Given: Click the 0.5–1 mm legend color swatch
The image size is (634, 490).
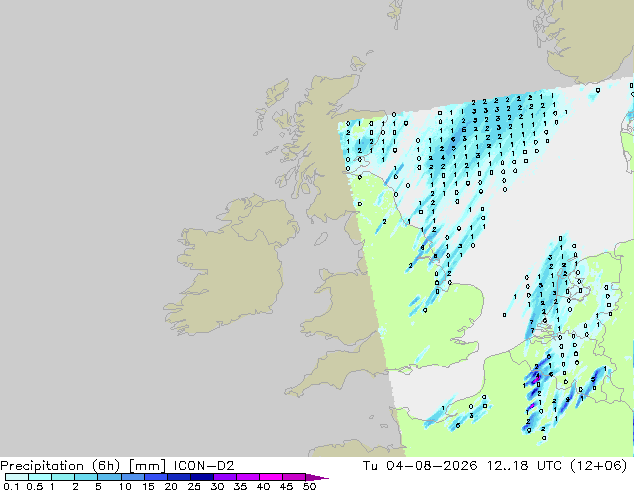Looking at the screenshot, I should (40, 477).
